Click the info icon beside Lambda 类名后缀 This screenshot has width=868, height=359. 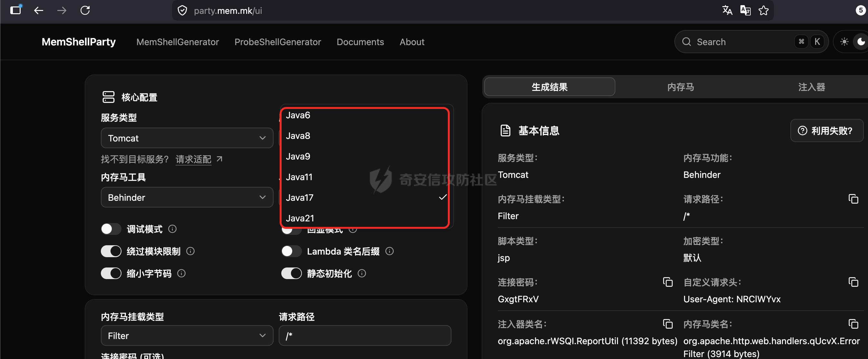(x=390, y=251)
